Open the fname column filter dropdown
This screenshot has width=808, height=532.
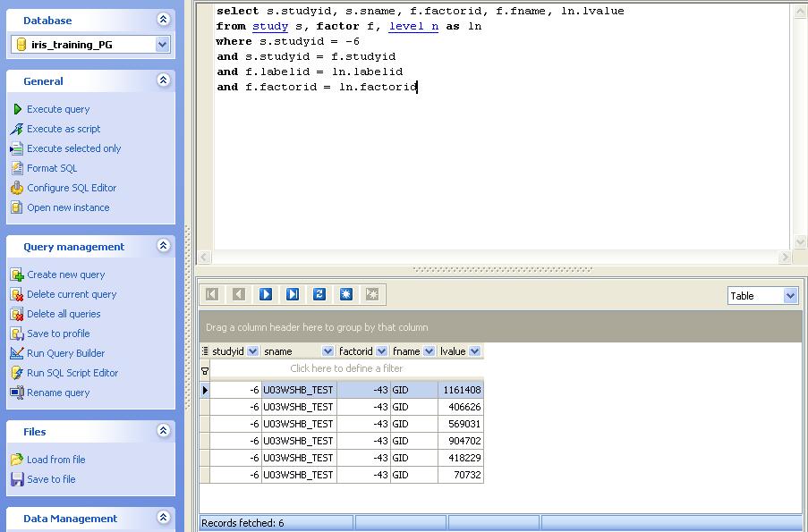(429, 351)
